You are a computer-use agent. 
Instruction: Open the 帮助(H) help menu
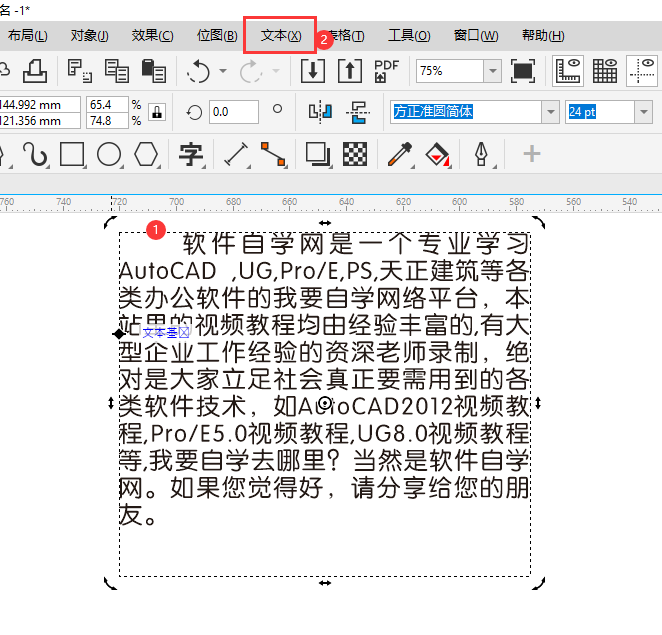[543, 35]
